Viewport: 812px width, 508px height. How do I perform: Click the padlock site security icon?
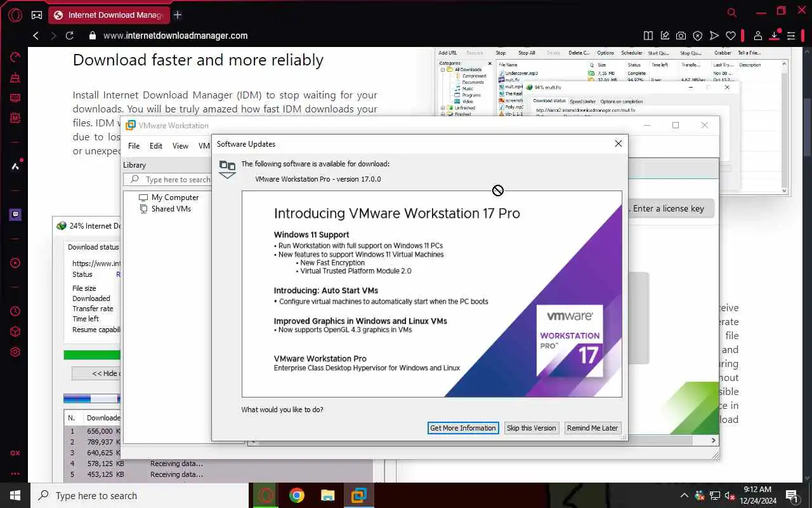tap(93, 36)
